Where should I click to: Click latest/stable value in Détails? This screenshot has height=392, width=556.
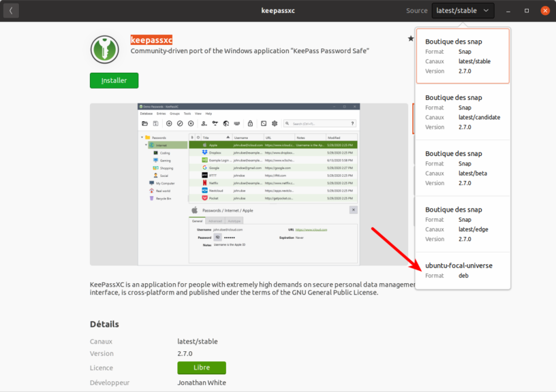[x=198, y=342]
